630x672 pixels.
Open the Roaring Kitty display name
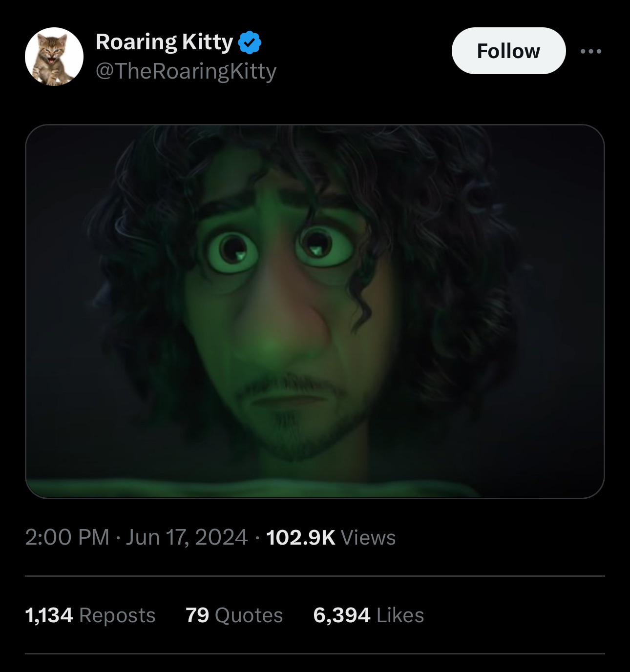(164, 42)
